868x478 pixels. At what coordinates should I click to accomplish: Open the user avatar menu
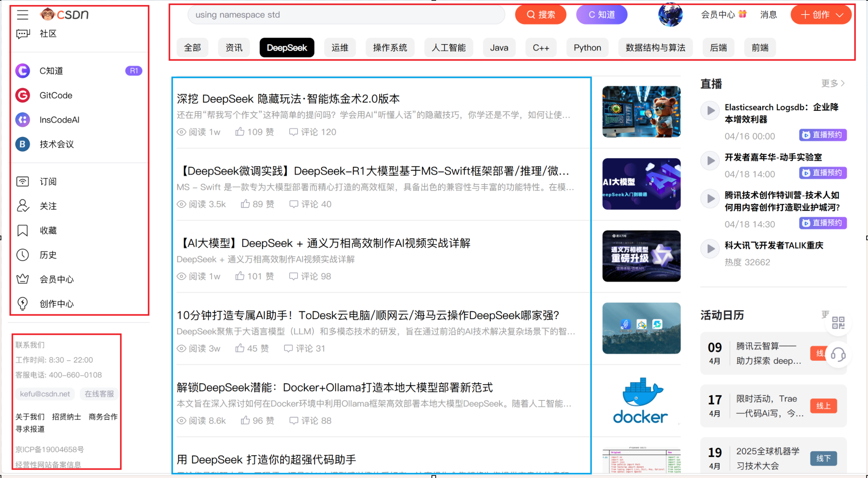tap(670, 15)
